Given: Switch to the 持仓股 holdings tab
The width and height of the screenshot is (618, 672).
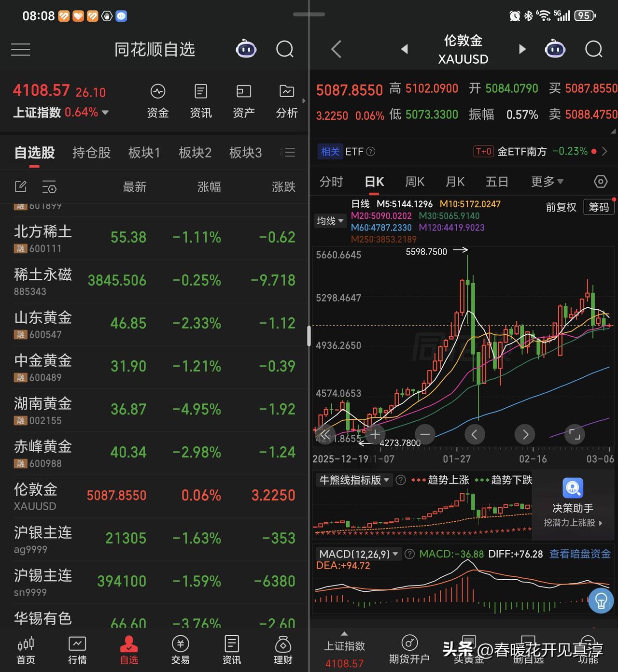Looking at the screenshot, I should [91, 152].
